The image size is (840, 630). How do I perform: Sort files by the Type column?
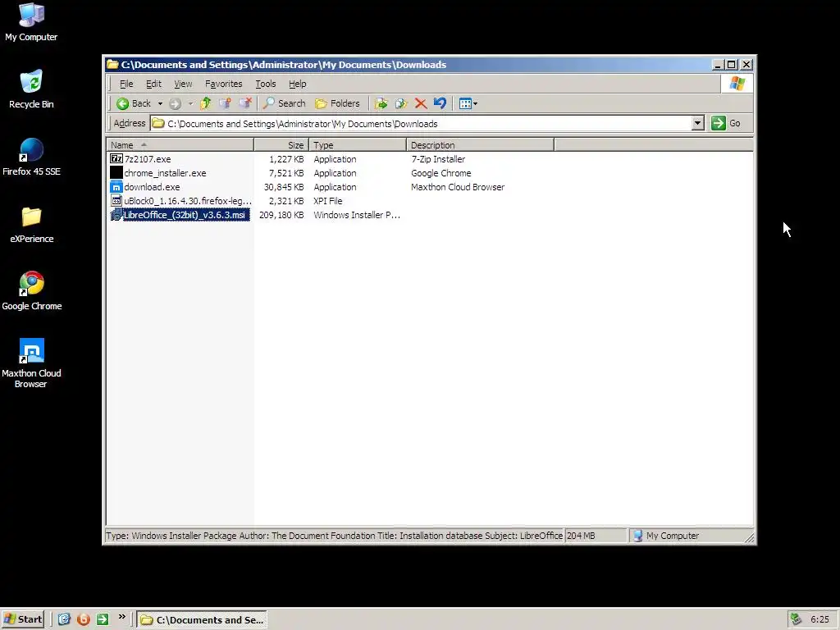pyautogui.click(x=358, y=144)
